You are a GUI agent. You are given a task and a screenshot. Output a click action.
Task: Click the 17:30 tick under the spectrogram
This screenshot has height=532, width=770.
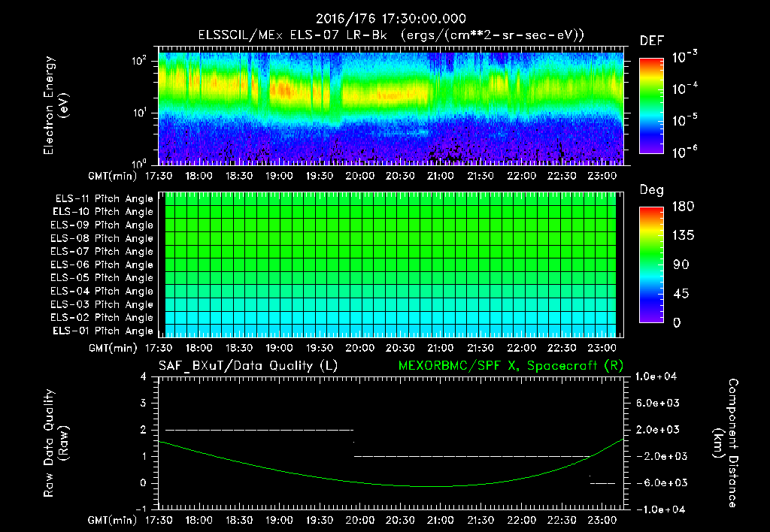pos(158,175)
